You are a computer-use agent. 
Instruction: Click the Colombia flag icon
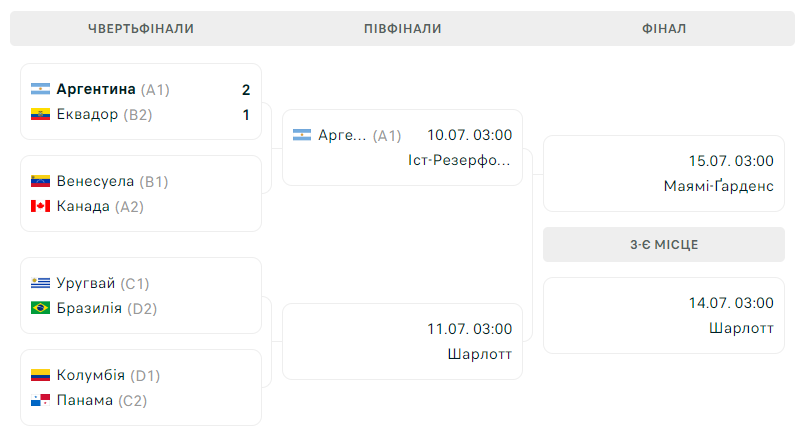pyautogui.click(x=41, y=375)
